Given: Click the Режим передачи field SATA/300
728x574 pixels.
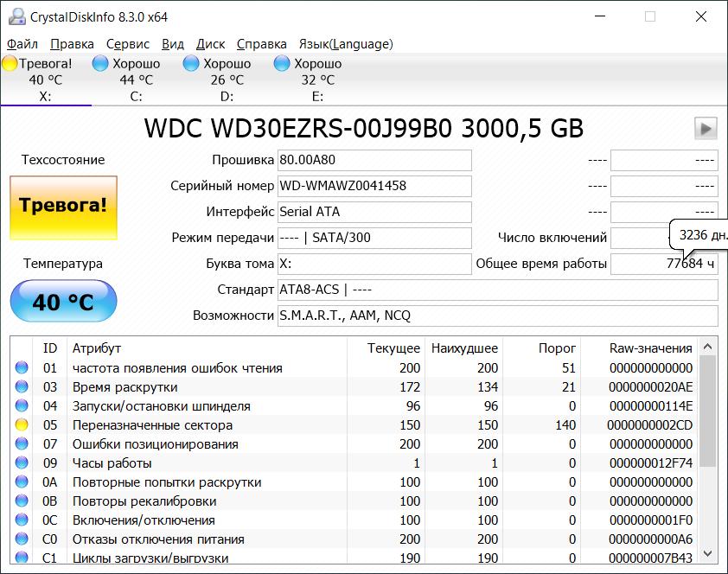Looking at the screenshot, I should [x=374, y=238].
